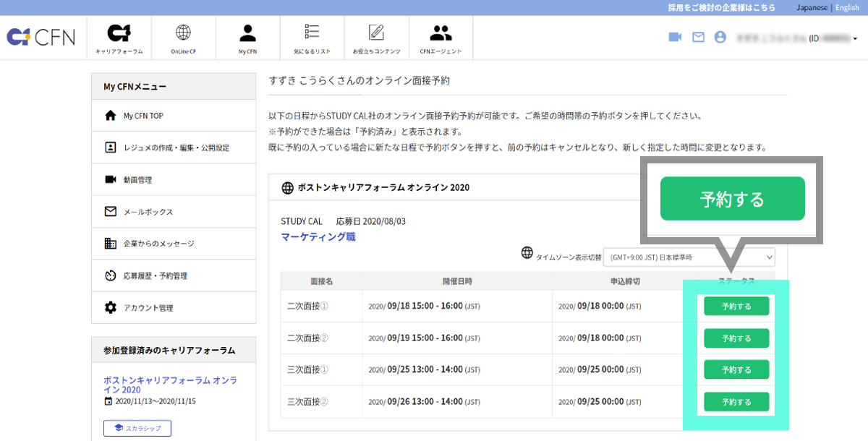868x441 pixels.
Task: Open 動画管理 menu item
Action: [174, 179]
